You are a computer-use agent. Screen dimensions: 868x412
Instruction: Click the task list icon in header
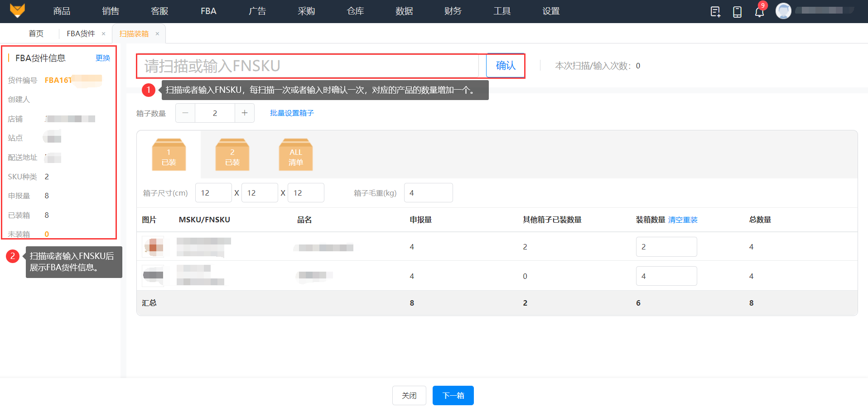(715, 12)
